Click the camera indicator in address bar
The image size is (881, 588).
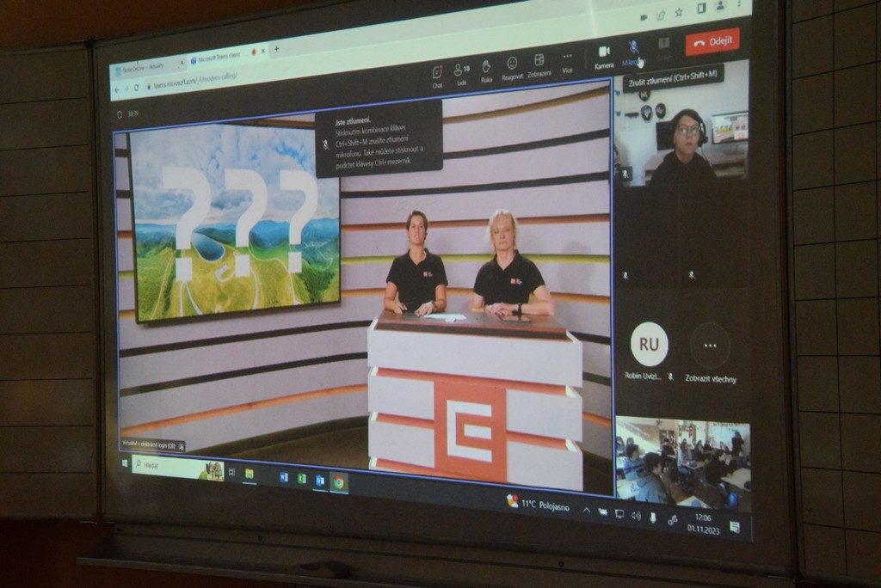pos(643,17)
